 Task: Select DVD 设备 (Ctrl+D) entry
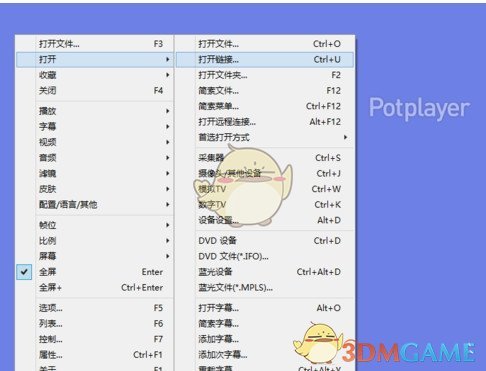[265, 241]
